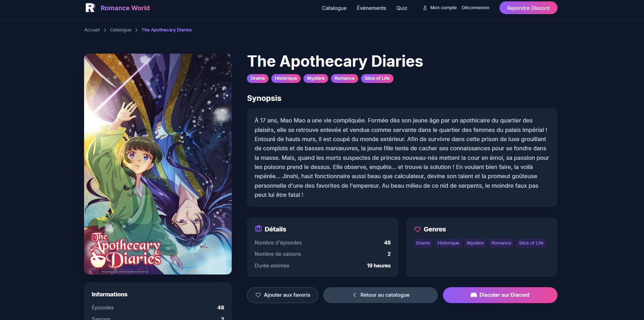
Task: Click the heart icon next to Genres heading
Action: pos(418,229)
